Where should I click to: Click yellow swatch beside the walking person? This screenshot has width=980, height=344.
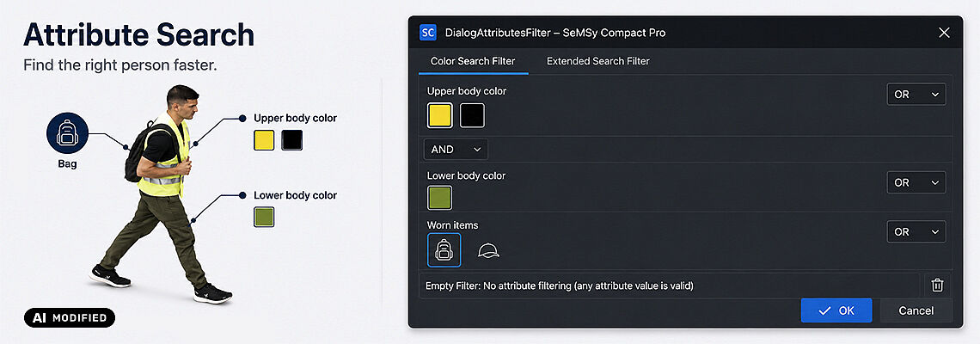(265, 140)
